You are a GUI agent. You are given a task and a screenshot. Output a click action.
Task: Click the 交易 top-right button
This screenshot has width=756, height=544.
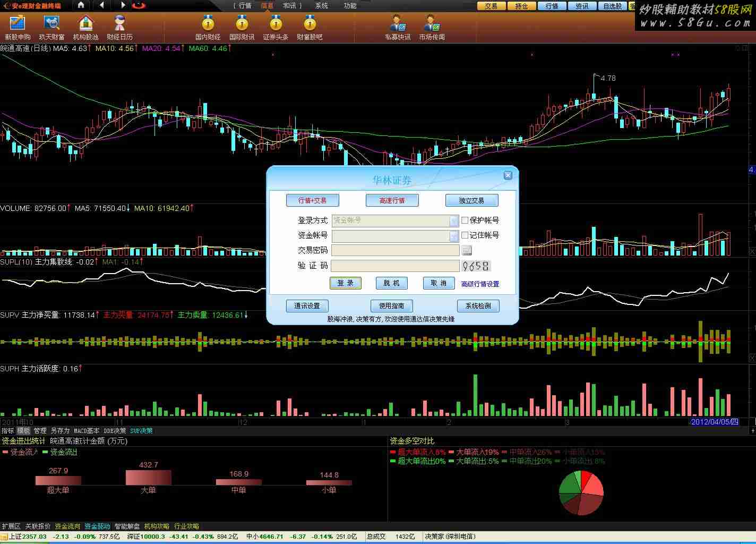[491, 6]
